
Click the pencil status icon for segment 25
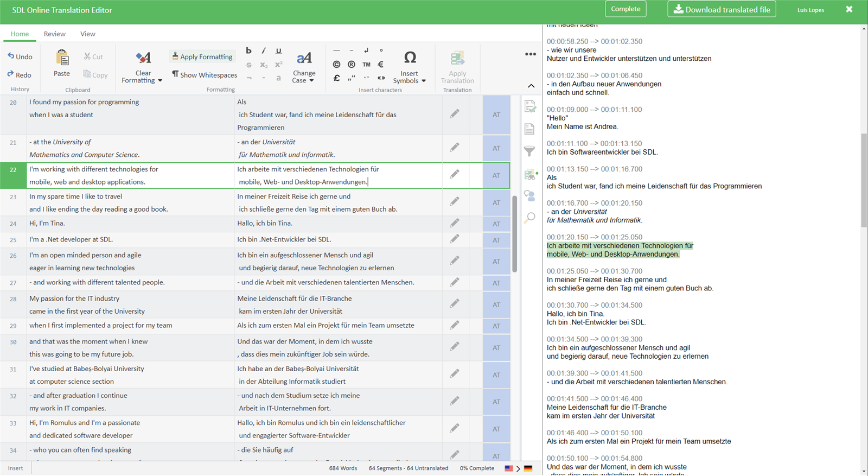coord(455,239)
